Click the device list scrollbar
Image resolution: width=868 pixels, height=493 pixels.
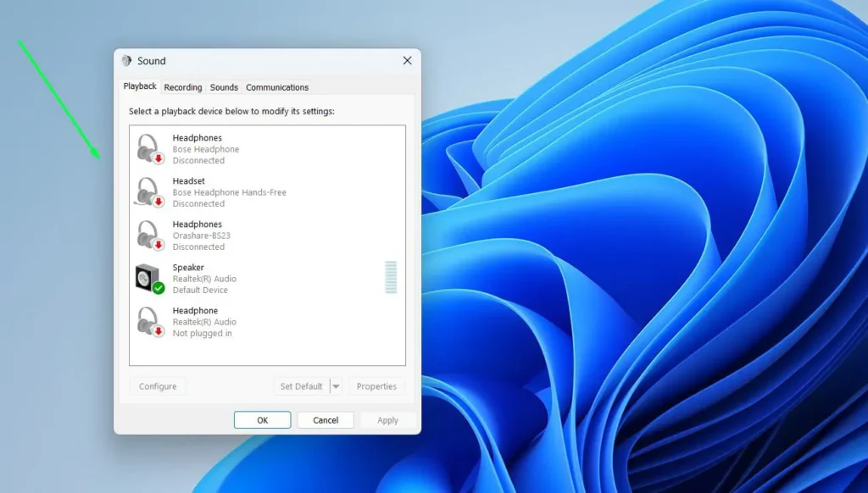(390, 277)
